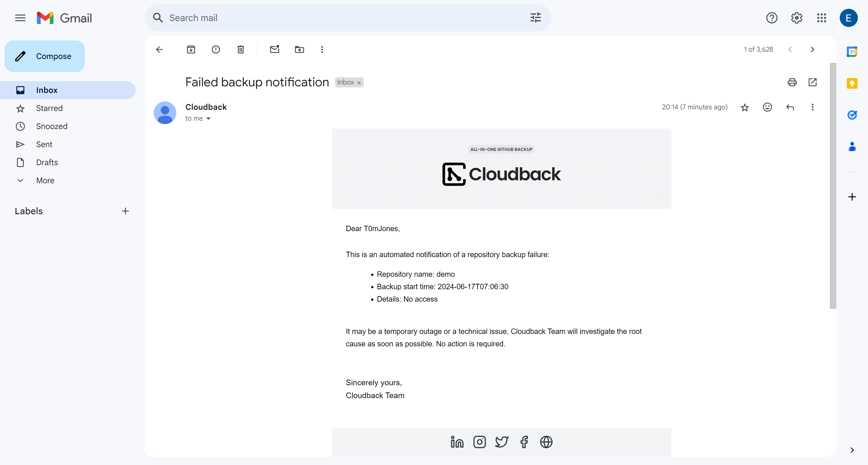Expand recipient details next to 'to me'
The height and width of the screenshot is (465, 868).
[208, 119]
